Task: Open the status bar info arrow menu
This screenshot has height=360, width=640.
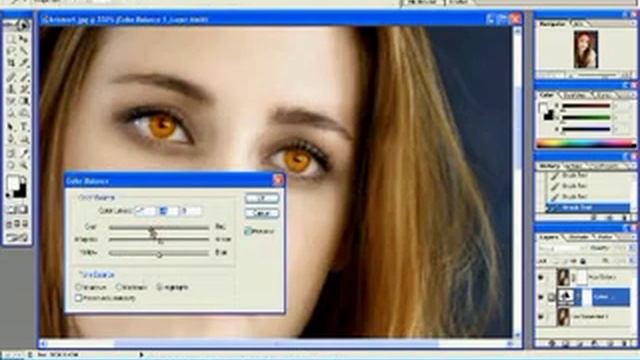Action: tap(141, 355)
